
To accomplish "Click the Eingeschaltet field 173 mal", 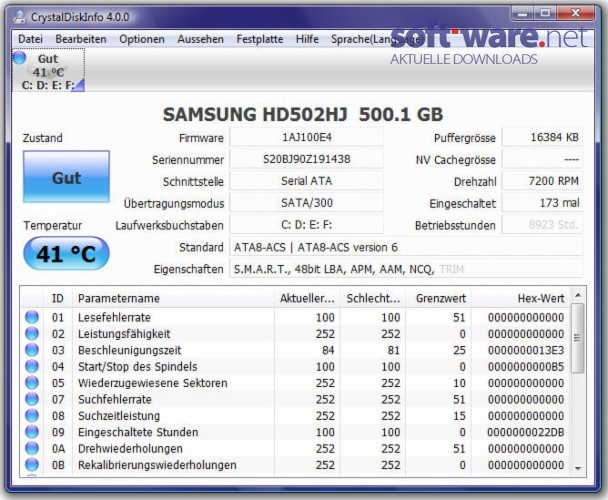I will tap(542, 203).
